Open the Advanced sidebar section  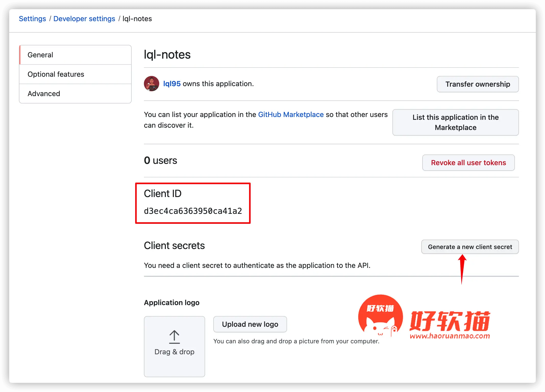click(75, 94)
